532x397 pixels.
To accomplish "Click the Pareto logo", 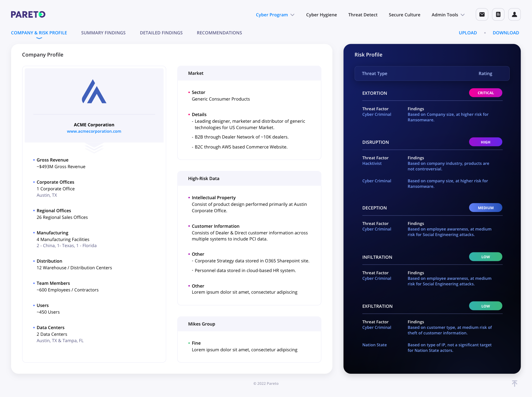I will click(x=28, y=14).
